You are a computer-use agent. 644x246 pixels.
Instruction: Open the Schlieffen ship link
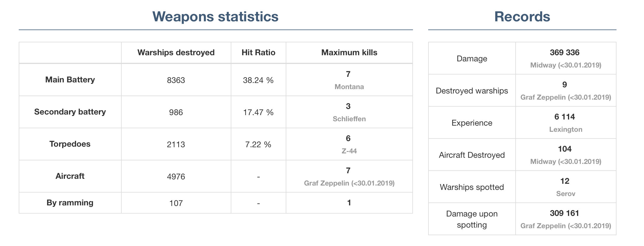(x=349, y=119)
